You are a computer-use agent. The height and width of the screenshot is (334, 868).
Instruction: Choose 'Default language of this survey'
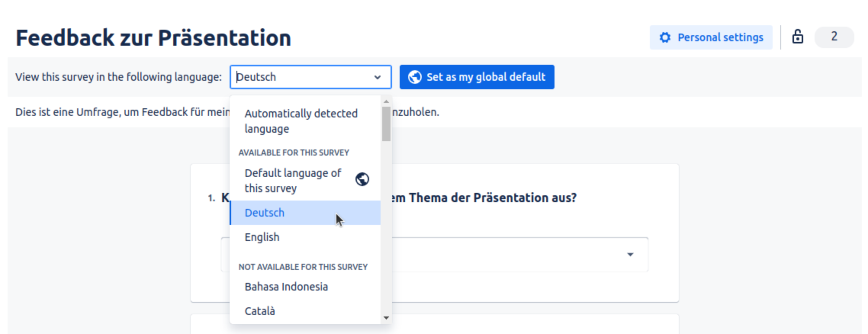293,180
